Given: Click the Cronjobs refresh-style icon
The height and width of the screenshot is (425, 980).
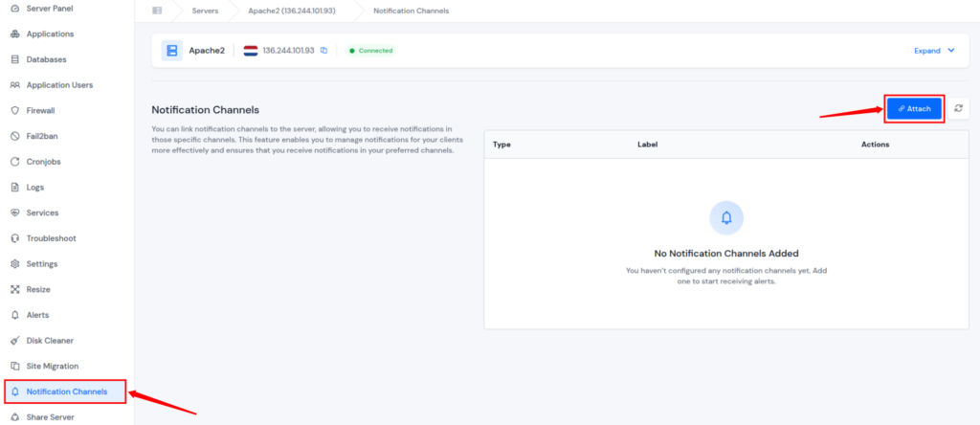Looking at the screenshot, I should coord(15,161).
